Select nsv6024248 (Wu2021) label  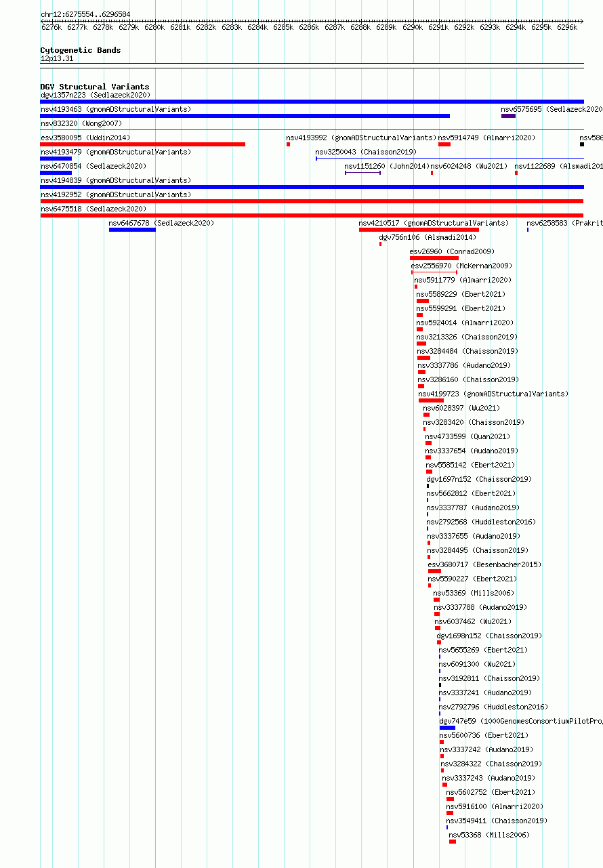coord(469,166)
